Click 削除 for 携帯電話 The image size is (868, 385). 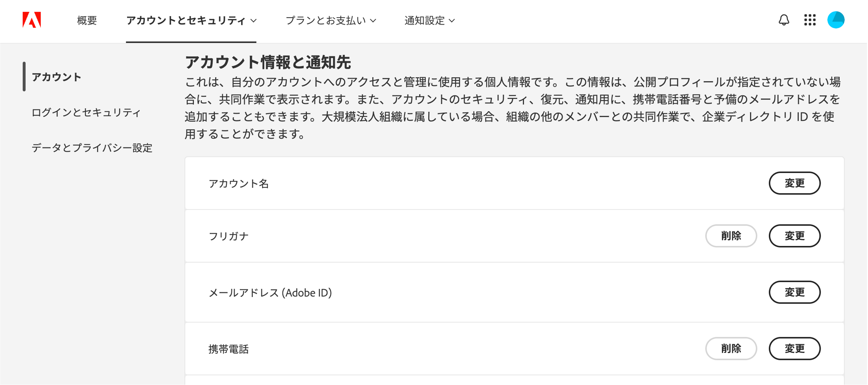coord(731,348)
